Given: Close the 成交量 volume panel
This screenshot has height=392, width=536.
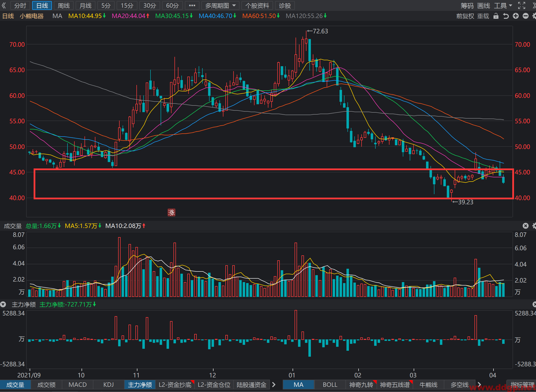Looking at the screenshot, I should click(x=526, y=226).
